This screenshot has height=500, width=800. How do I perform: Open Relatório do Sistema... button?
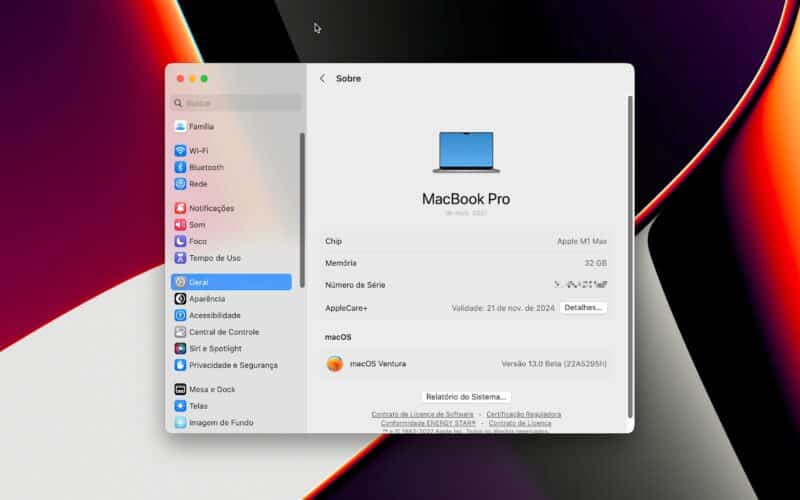click(x=466, y=396)
